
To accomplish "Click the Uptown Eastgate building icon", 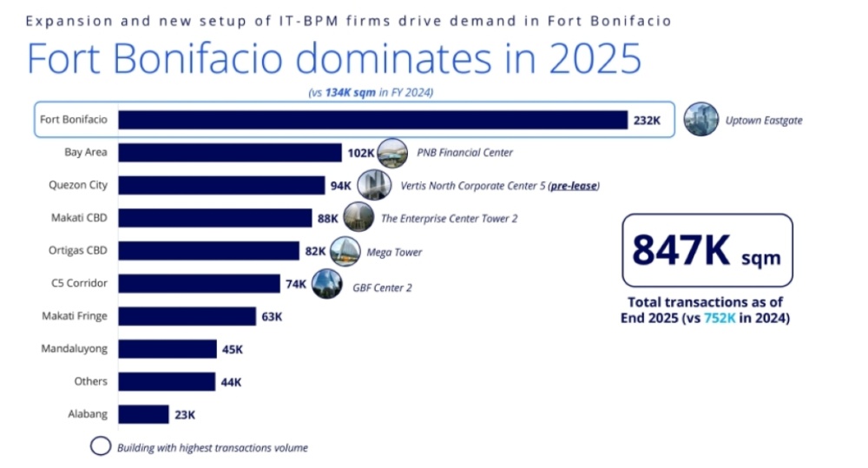I will click(700, 120).
